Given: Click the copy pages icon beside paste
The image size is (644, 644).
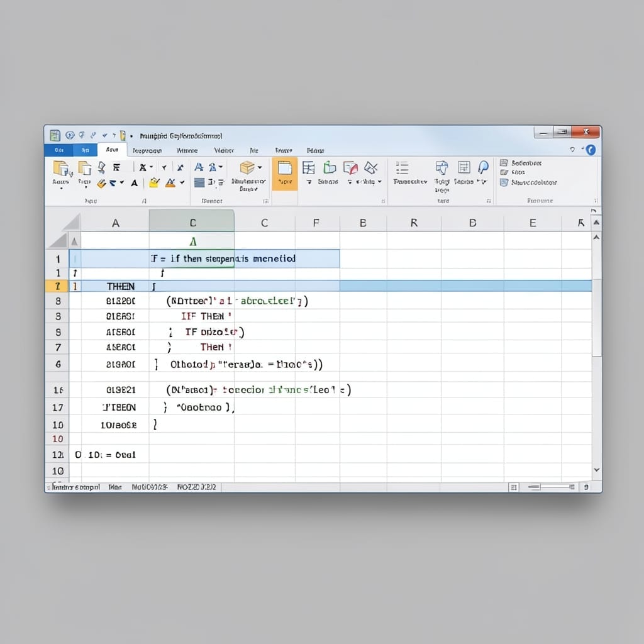Looking at the screenshot, I should point(85,168).
